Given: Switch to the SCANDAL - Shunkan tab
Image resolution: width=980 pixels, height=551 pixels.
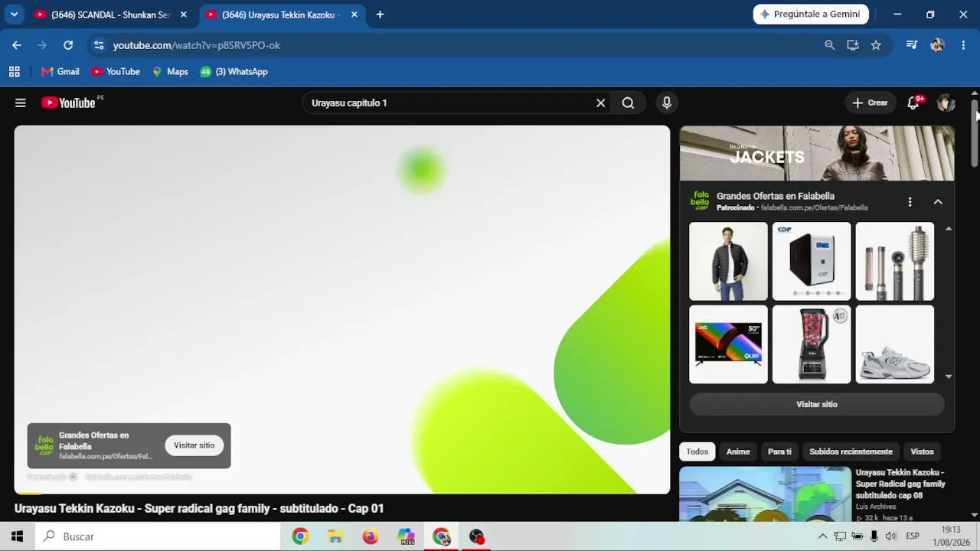Looking at the screenshot, I should (x=109, y=15).
